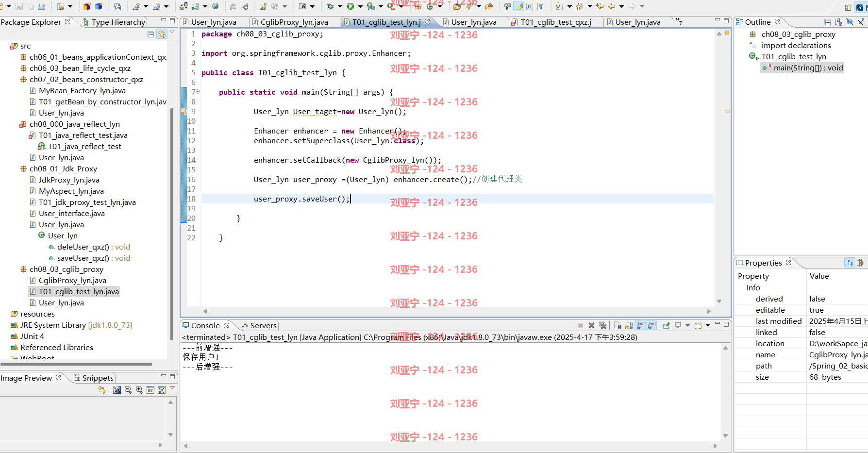868x453 pixels.
Task: Open the Type Hierarchy tab
Action: pyautogui.click(x=115, y=22)
